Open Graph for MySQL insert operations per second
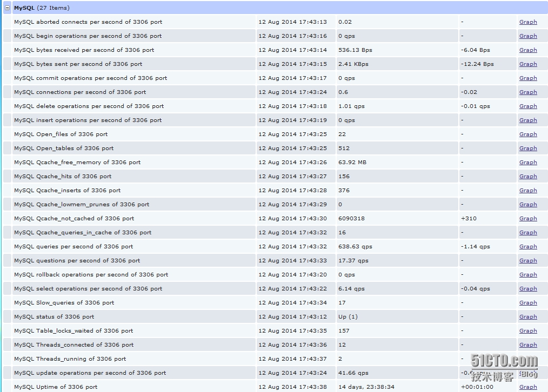Screen dimensions: 548x392 pyautogui.click(x=527, y=120)
